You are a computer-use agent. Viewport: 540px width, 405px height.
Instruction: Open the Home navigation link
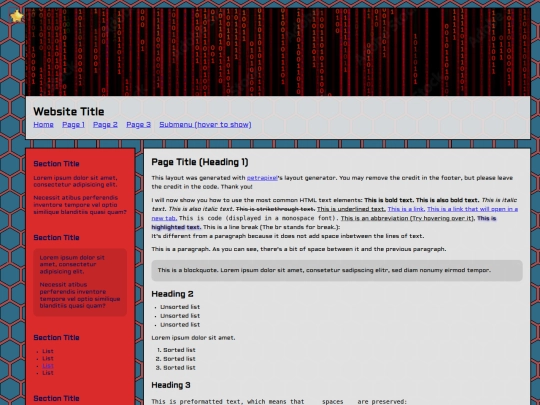click(x=43, y=124)
